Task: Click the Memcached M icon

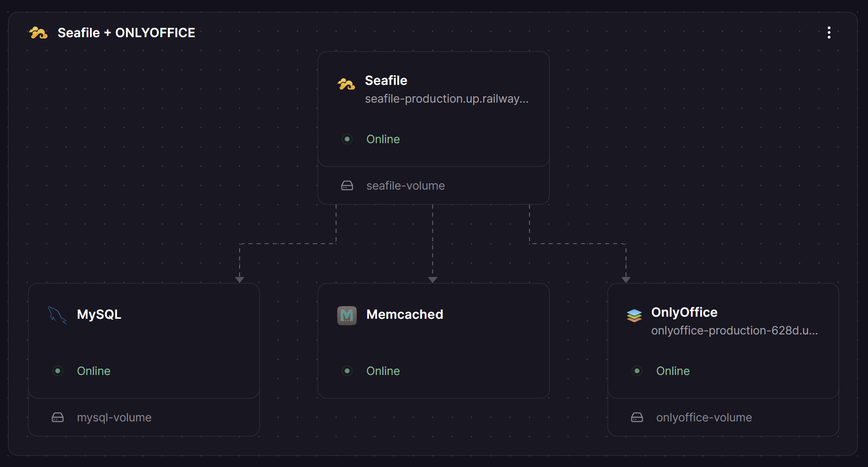Action: point(347,315)
